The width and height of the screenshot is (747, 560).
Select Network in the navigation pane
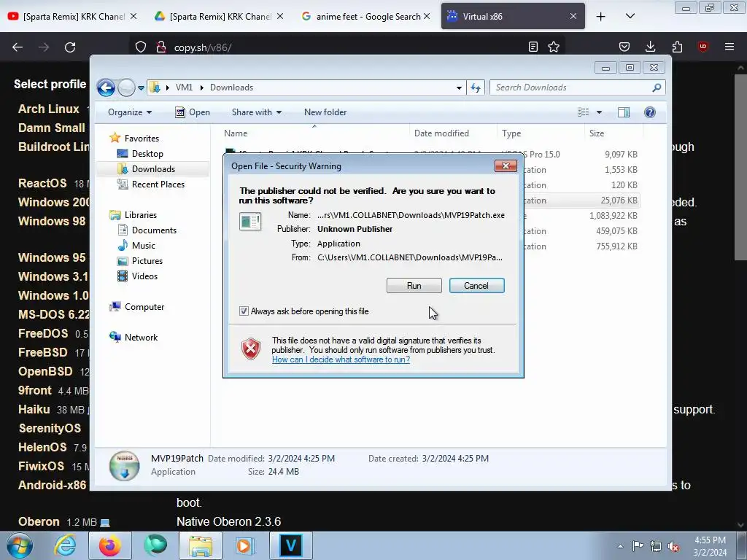(141, 337)
